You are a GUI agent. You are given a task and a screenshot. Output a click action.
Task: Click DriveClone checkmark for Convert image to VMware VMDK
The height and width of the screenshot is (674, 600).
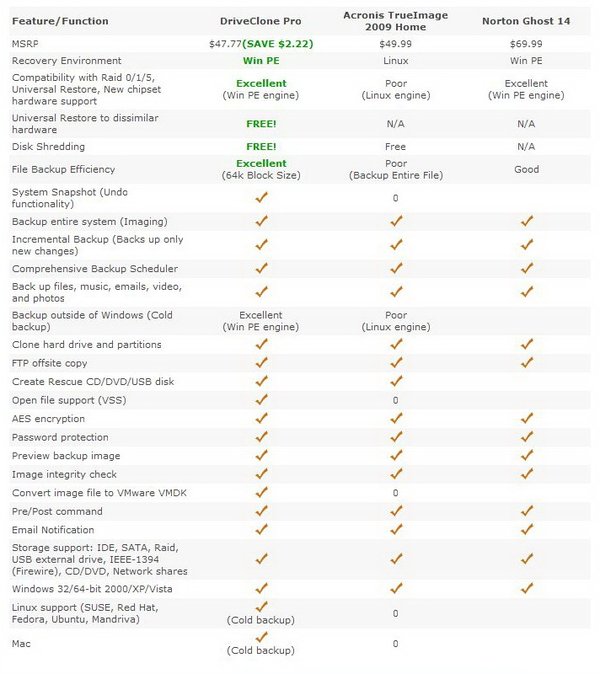click(x=261, y=492)
